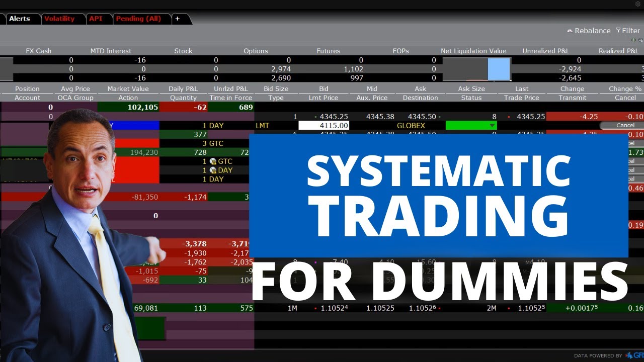644x362 pixels.
Task: Add a new tab with plus
Action: [177, 19]
